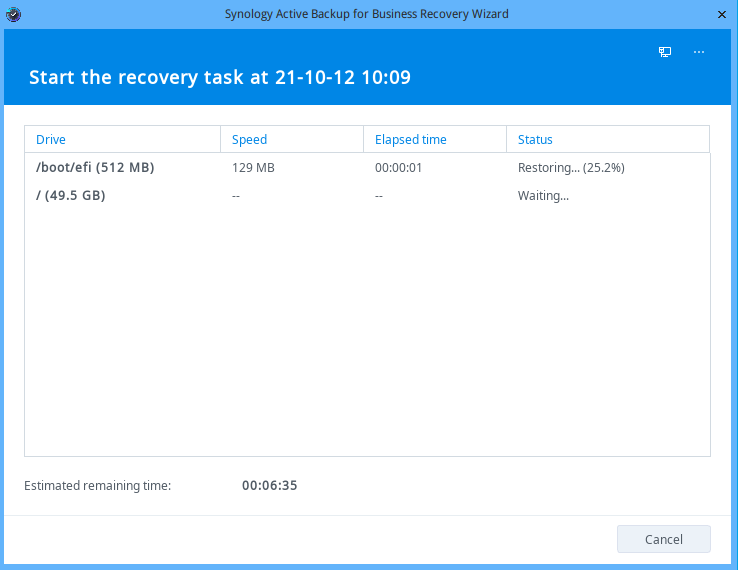Cancel the recovery task
The image size is (738, 570).
663,539
